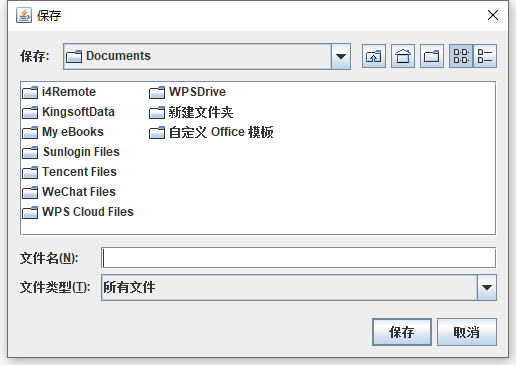Expand the file type dropdown arrow
Screen dimensions: 516x365
click(487, 287)
